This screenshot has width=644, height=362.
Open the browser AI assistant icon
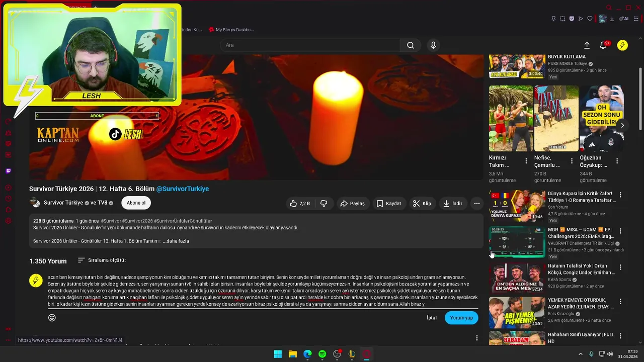(x=624, y=19)
